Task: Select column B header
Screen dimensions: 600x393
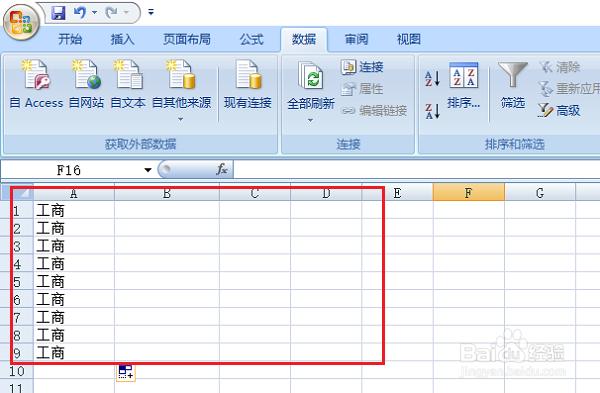Action: tap(167, 193)
